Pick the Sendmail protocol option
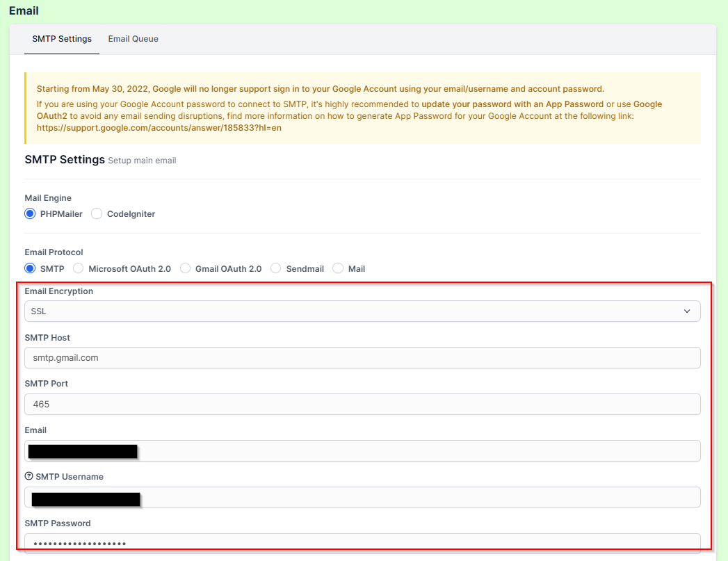Screen dimensions: 728x561 (276, 268)
